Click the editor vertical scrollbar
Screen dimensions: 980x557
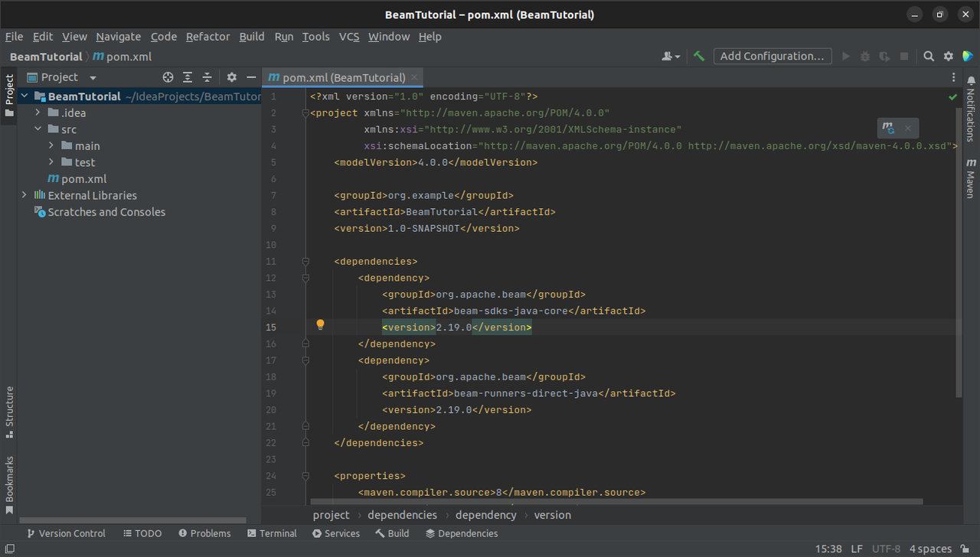[959, 252]
